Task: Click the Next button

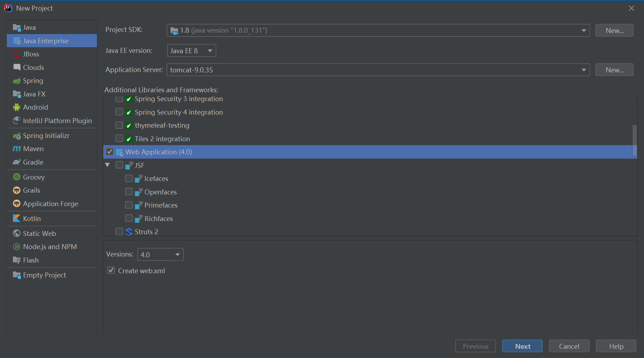Action: (x=522, y=346)
